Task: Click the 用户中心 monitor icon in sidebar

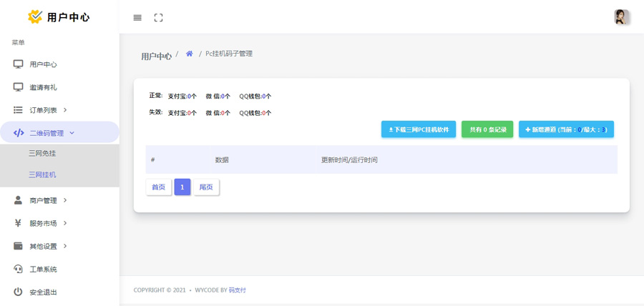Action: pos(19,64)
